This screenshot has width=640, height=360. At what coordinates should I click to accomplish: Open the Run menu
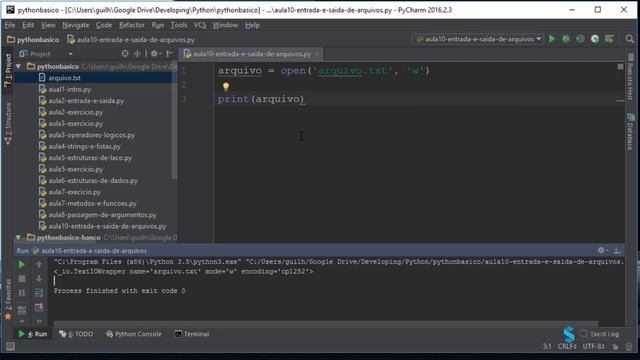158,25
